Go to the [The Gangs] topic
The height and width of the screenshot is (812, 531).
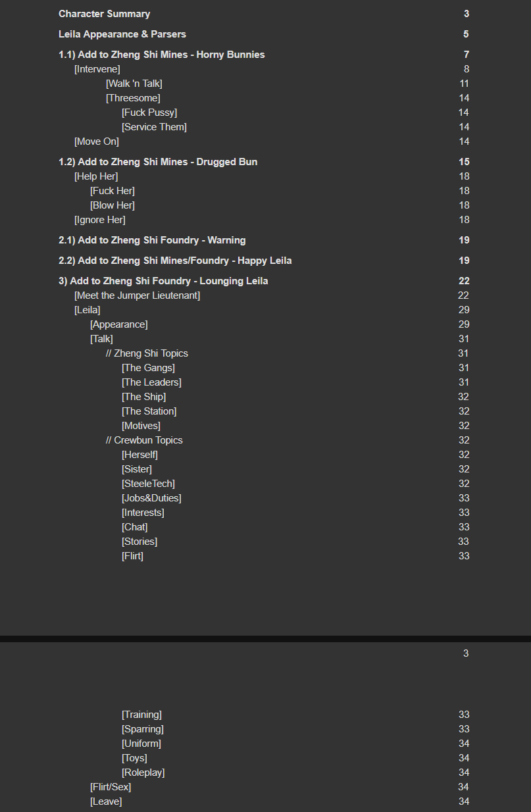pos(148,368)
